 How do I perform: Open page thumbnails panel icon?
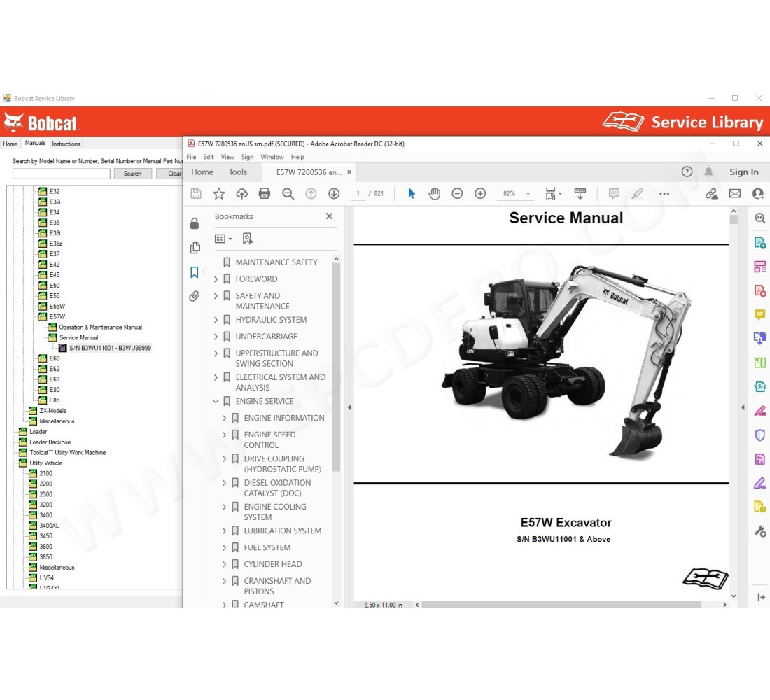(195, 248)
